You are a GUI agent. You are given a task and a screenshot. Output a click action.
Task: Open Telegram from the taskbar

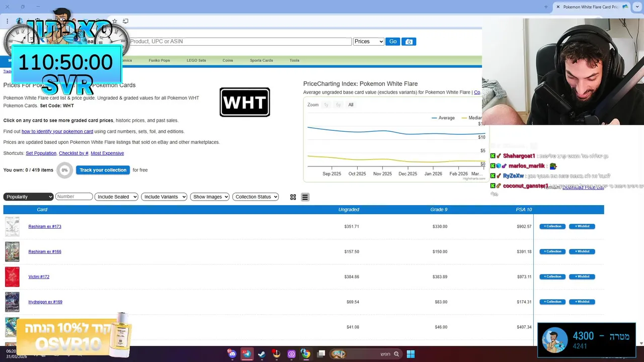point(247,354)
